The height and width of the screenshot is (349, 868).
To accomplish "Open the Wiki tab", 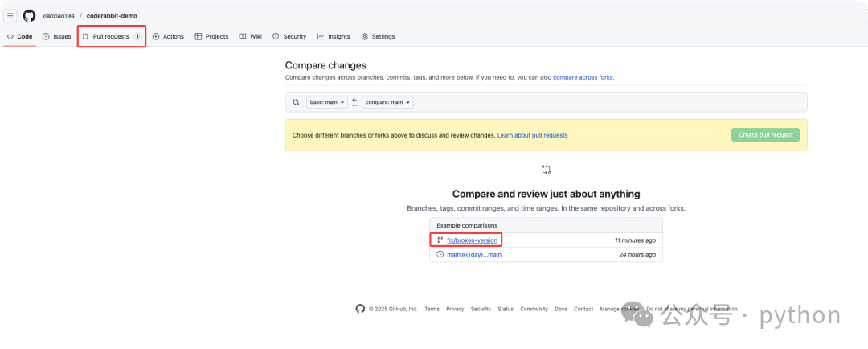I will click(x=251, y=36).
